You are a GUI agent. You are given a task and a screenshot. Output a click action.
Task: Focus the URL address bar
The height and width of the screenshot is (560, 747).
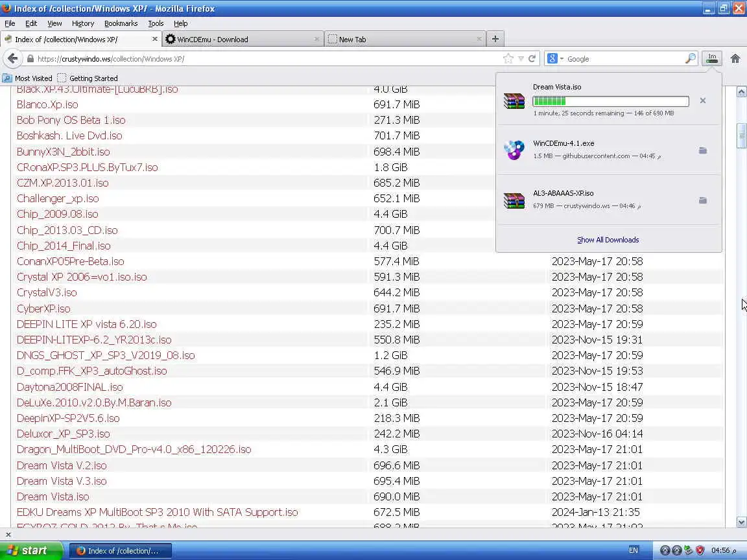267,58
